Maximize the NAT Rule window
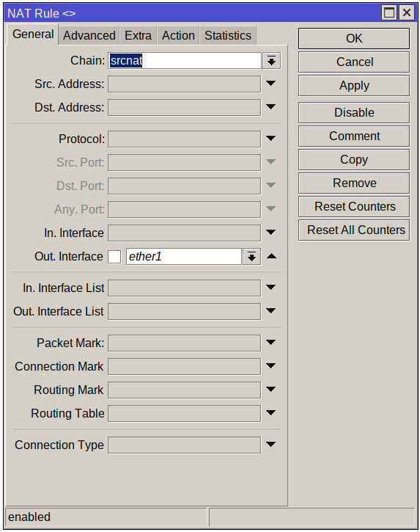Screen dimensions: 420x532 pos(388,13)
